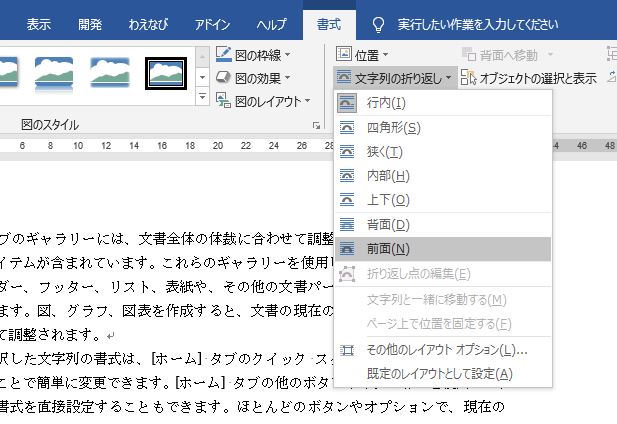Expand the 図のレイアウト dropdown arrow
The image size is (617, 424).
(307, 101)
